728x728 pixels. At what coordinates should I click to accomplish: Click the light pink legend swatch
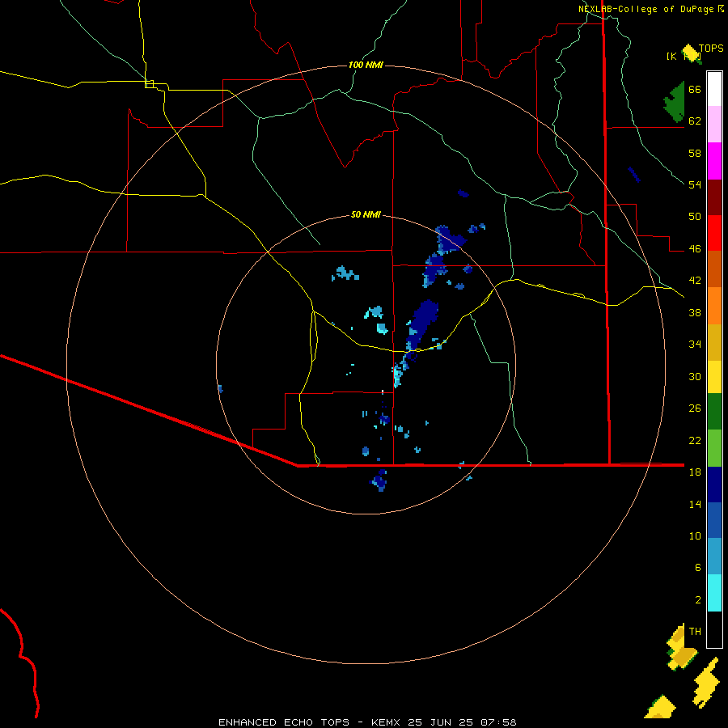pyautogui.click(x=714, y=124)
